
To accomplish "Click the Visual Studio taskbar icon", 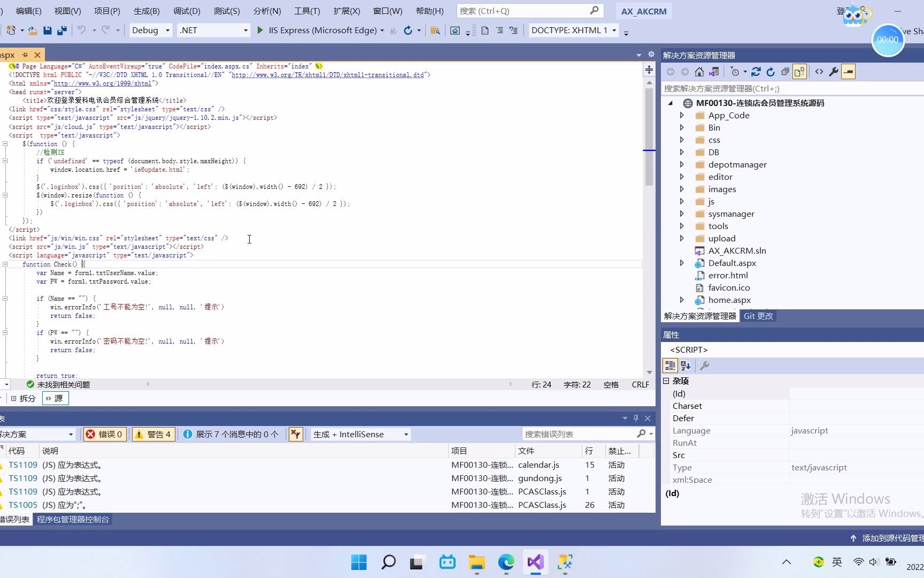I will coord(535,562).
